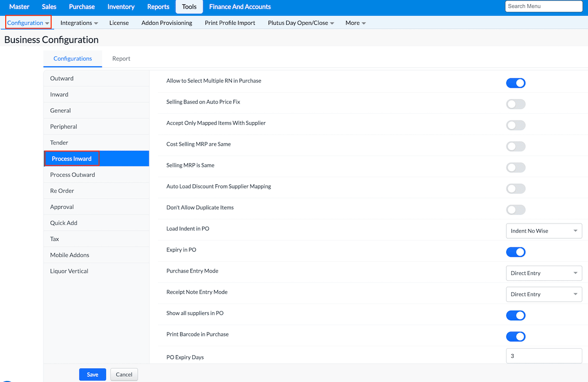Open the Master menu

pos(19,7)
